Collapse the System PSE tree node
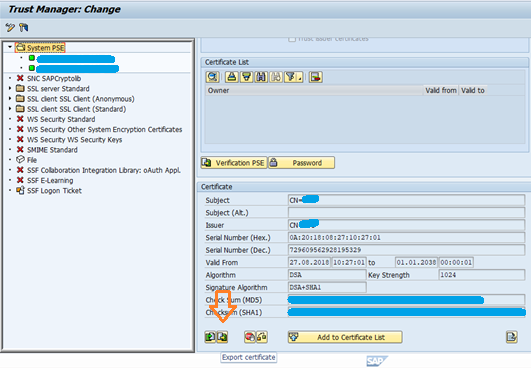Screen dimensions: 531x368 (x=10, y=47)
